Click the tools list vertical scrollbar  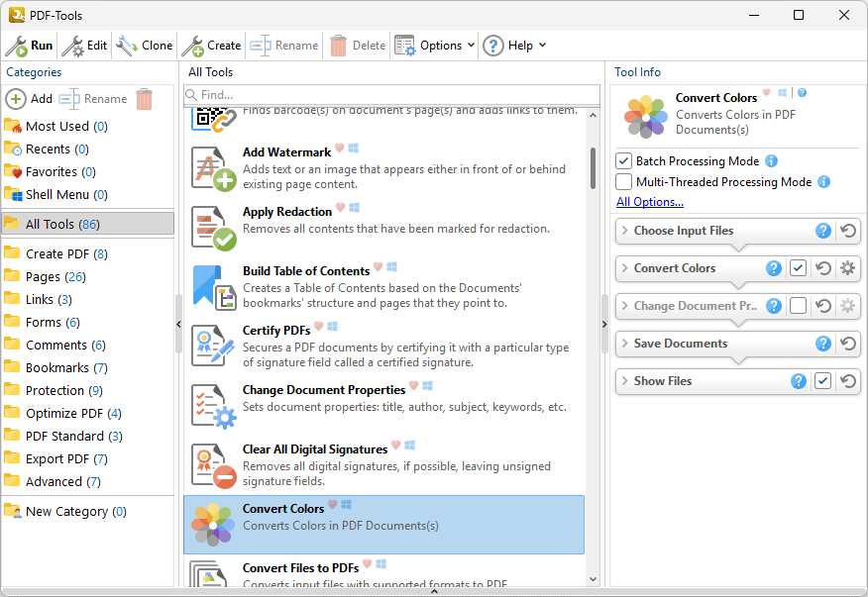coord(594,168)
